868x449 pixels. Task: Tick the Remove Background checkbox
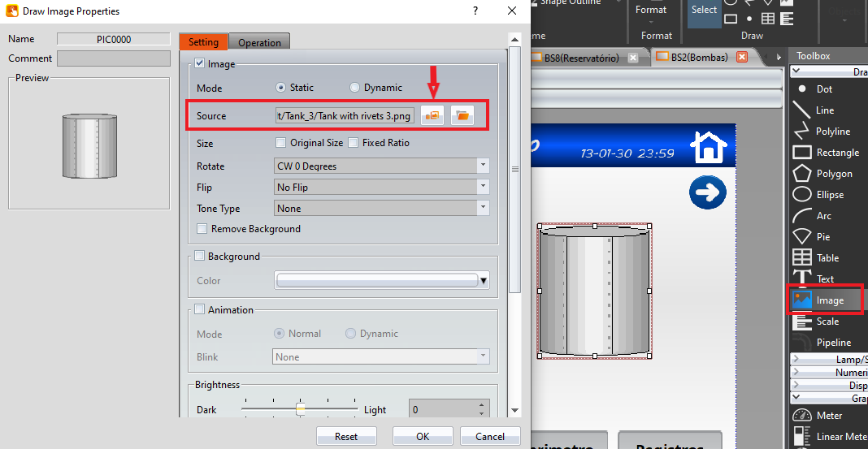[202, 229]
